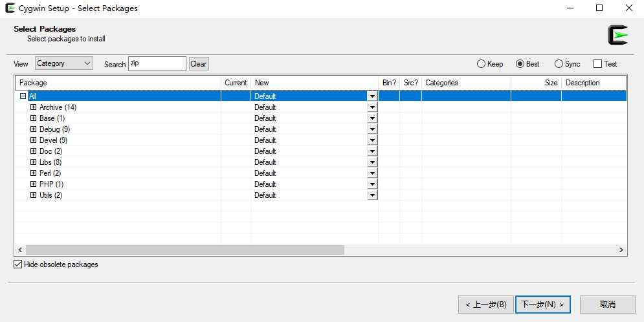Select the Libs (8) row label
Screen dimensions: 644x322
pos(50,162)
